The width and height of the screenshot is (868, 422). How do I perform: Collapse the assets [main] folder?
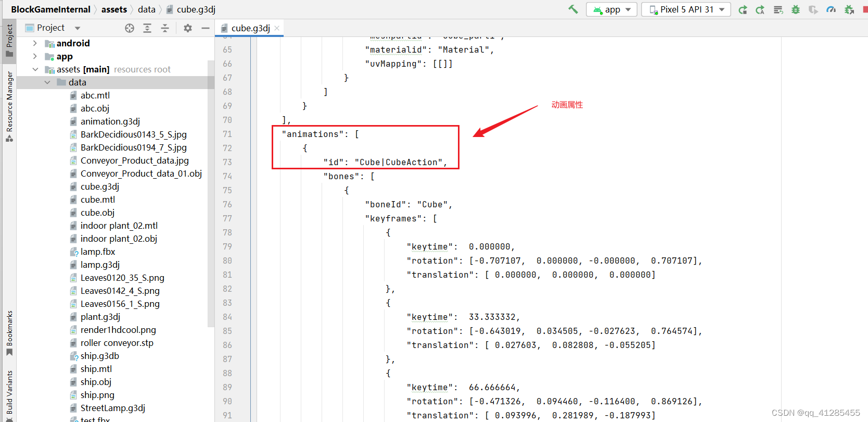[x=35, y=69]
